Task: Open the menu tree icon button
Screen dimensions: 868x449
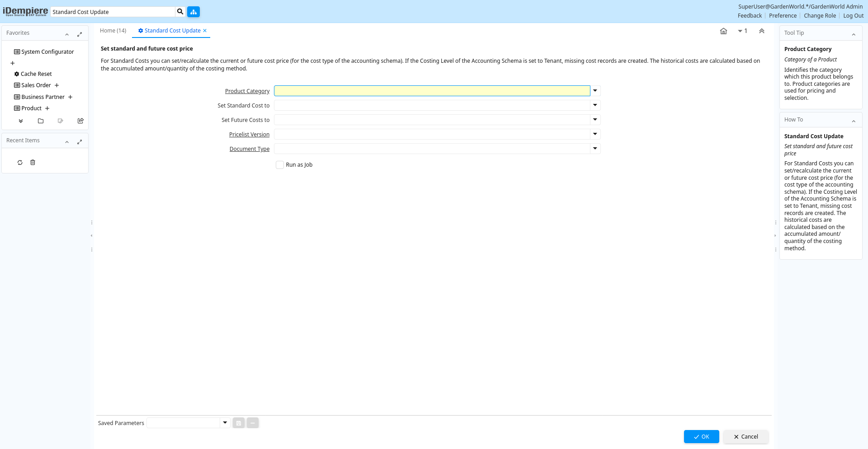Action: (193, 12)
